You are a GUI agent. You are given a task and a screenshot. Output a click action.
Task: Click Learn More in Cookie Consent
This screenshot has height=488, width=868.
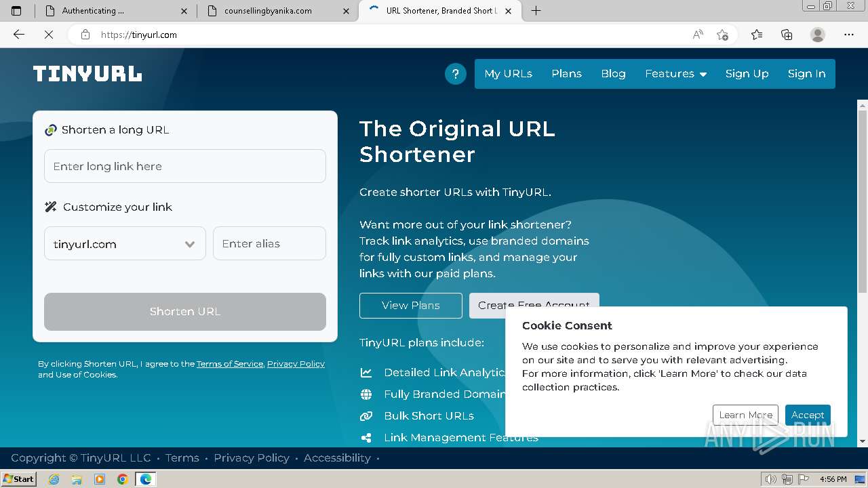pos(745,415)
